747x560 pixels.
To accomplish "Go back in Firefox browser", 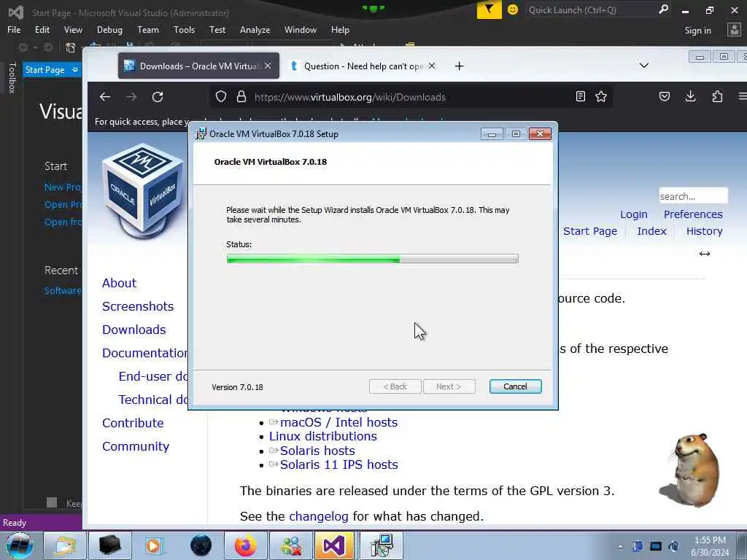I will point(105,97).
